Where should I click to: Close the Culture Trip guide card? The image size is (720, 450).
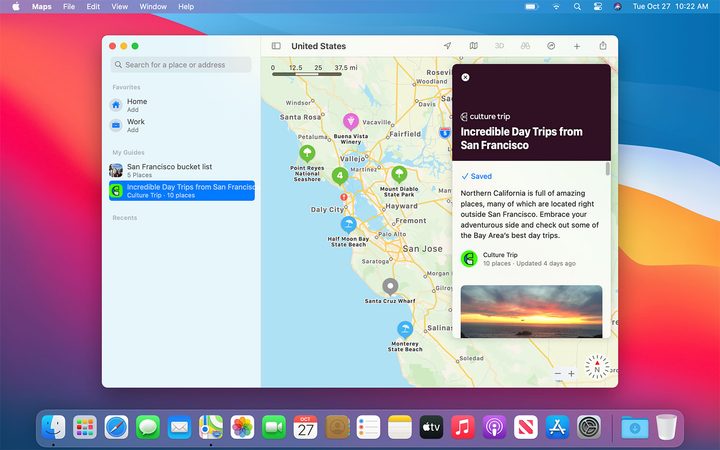pos(465,77)
